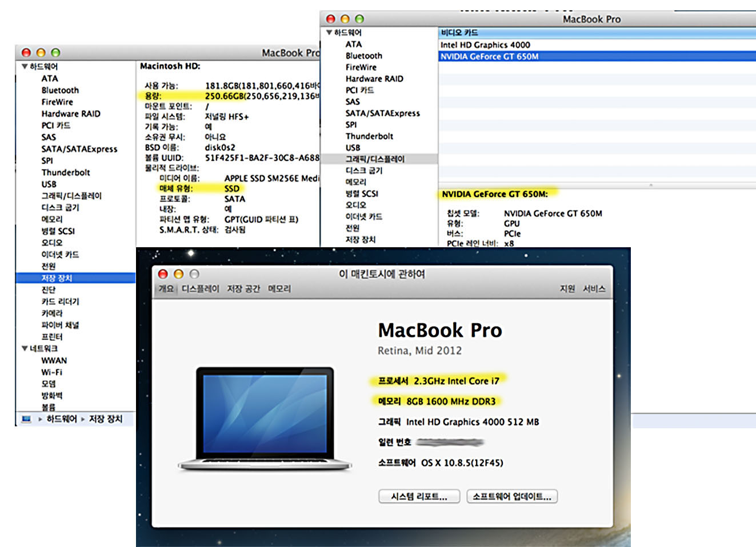Select 방화벽 under the 네트워크 section

pos(52,396)
